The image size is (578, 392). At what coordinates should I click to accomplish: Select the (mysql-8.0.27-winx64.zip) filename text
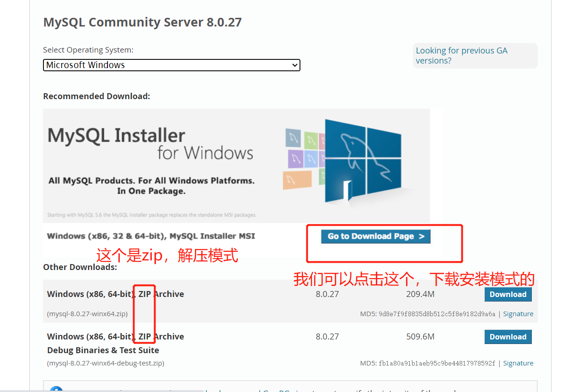(87, 314)
